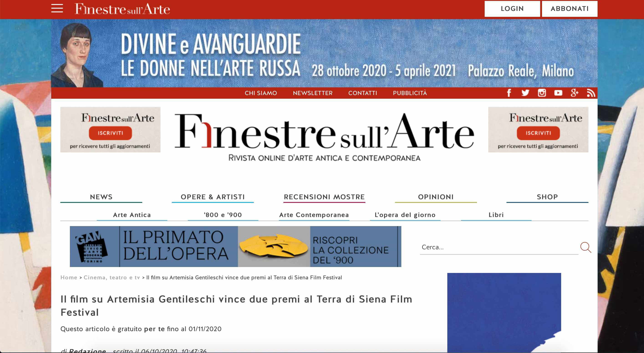
Task: Open the Twitter social icon
Action: pos(525,93)
